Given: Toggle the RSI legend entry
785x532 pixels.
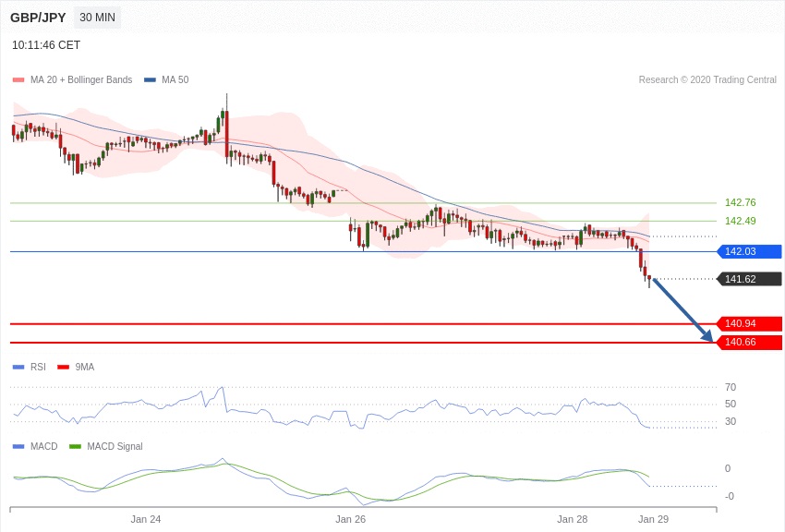Looking at the screenshot, I should click(37, 368).
